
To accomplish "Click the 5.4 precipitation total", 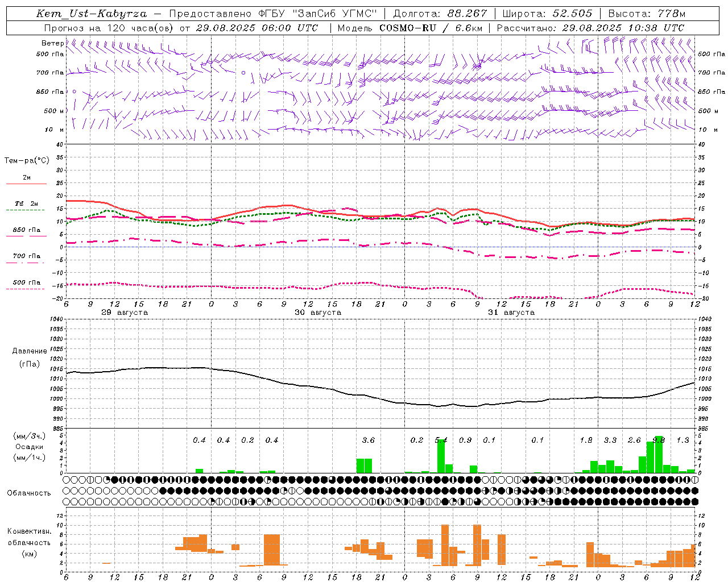I will [x=441, y=440].
